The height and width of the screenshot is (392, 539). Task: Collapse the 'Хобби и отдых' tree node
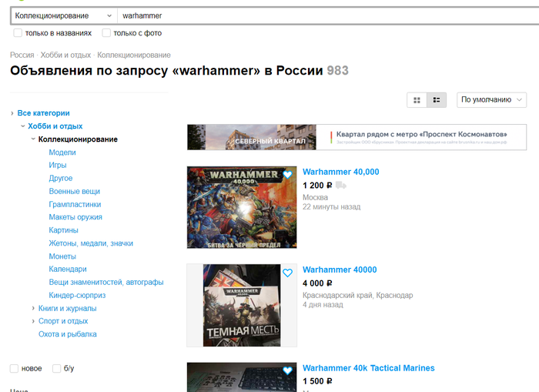22,126
